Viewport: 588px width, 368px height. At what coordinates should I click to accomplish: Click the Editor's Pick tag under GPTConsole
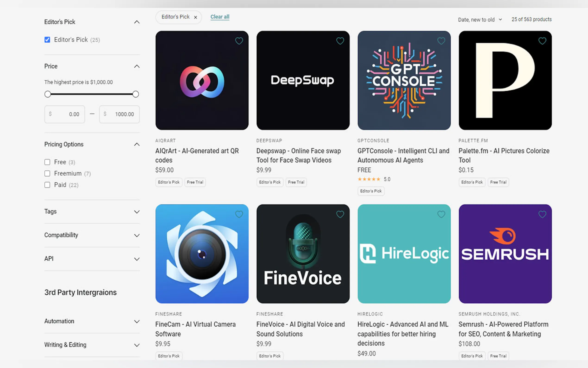click(x=371, y=191)
